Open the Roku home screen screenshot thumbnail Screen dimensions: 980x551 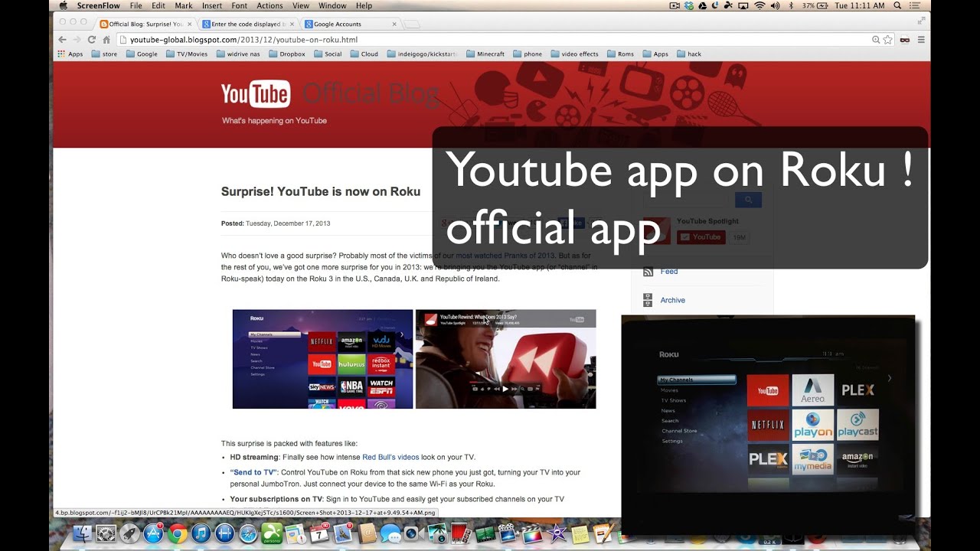click(322, 359)
